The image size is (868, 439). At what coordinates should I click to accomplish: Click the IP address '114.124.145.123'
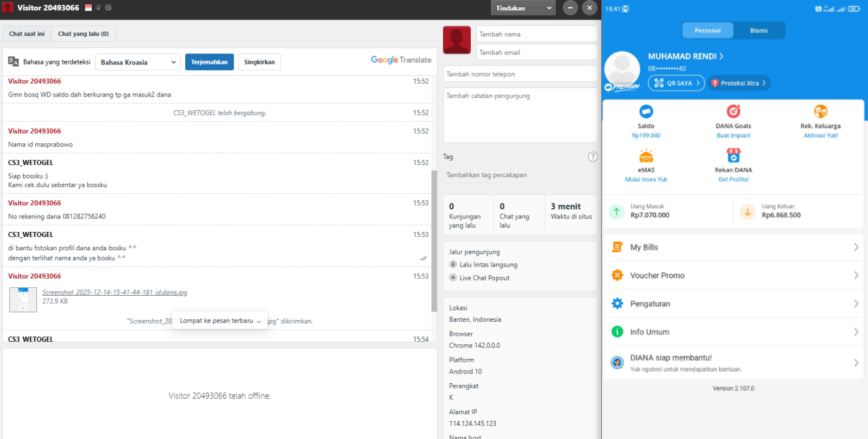coord(473,423)
